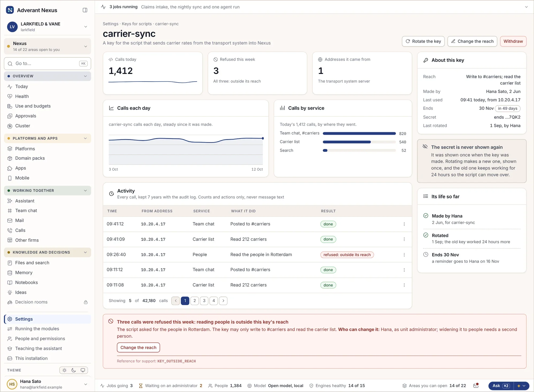Open People and permissions

(48, 339)
